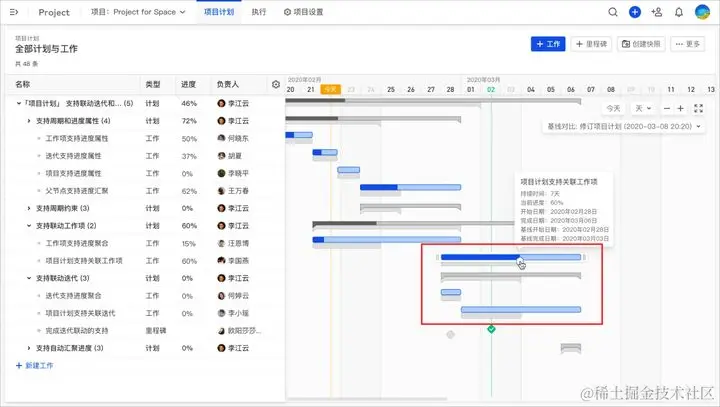
Task: Open the notifications bell
Action: coord(679,12)
